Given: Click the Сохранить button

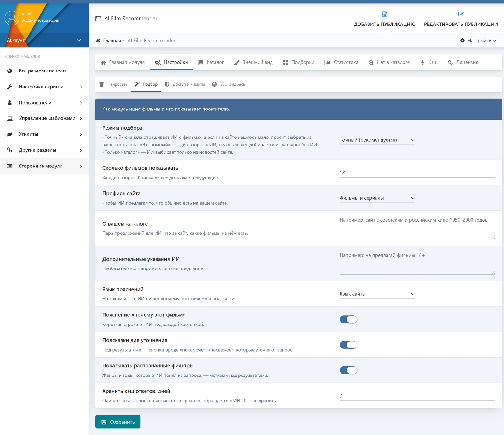Looking at the screenshot, I should click(x=118, y=422).
